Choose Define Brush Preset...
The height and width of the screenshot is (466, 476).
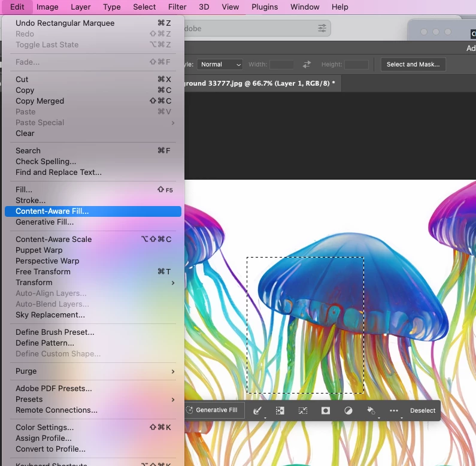pos(93,332)
